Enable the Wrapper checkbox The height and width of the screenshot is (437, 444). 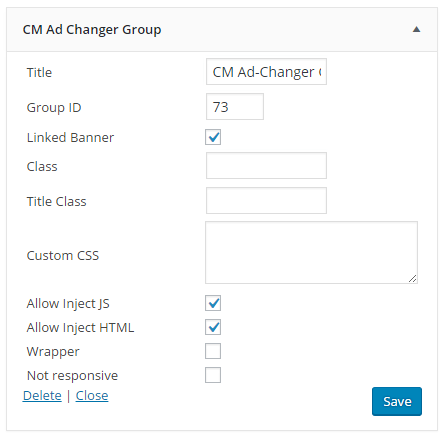click(213, 351)
